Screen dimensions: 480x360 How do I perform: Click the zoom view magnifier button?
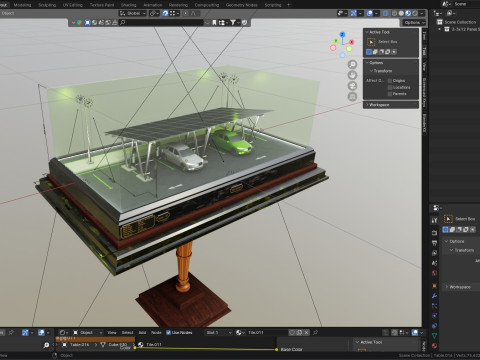point(352,64)
